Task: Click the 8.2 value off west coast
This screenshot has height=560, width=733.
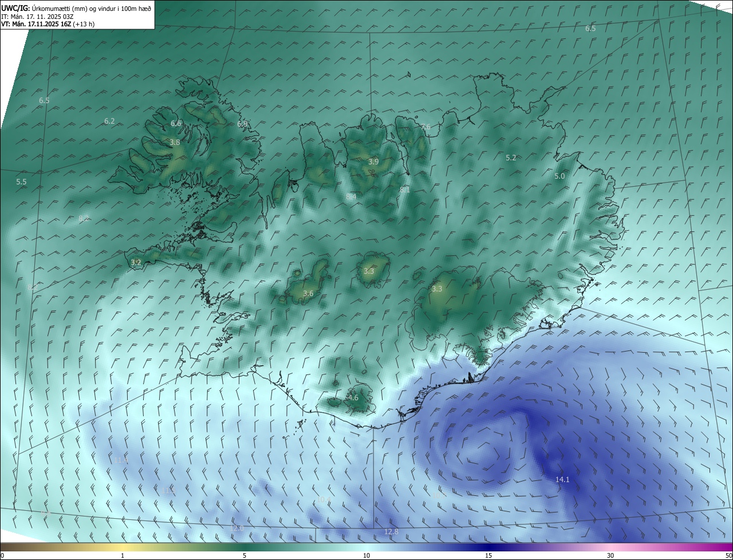Action: coord(84,218)
